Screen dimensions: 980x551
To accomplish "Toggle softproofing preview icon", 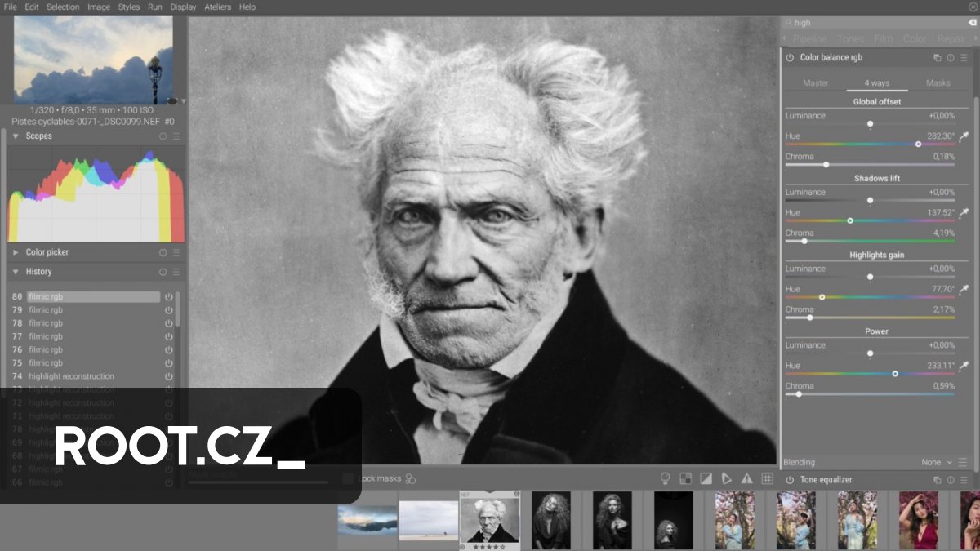I will pos(706,479).
